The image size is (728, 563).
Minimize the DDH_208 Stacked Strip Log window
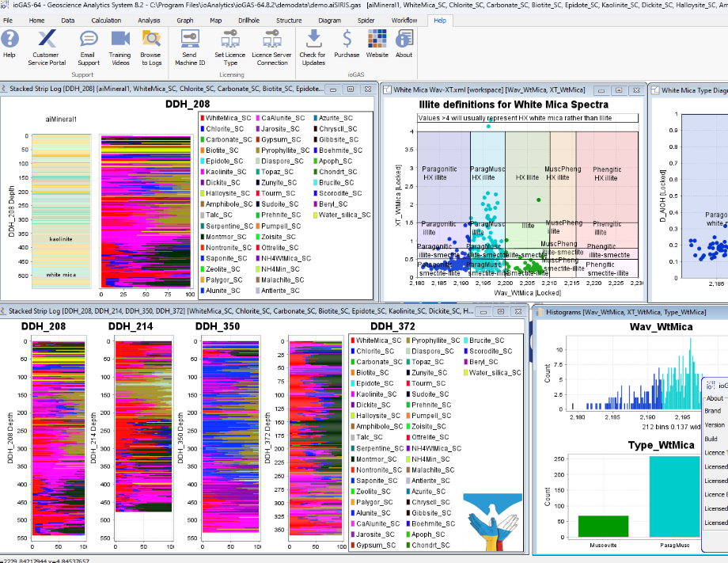333,89
